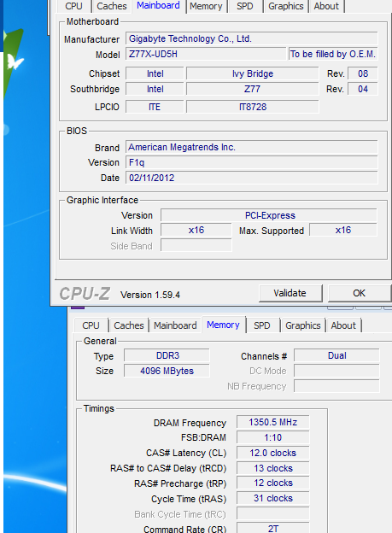
Task: Click the Link Width value x16
Action: coord(196,230)
